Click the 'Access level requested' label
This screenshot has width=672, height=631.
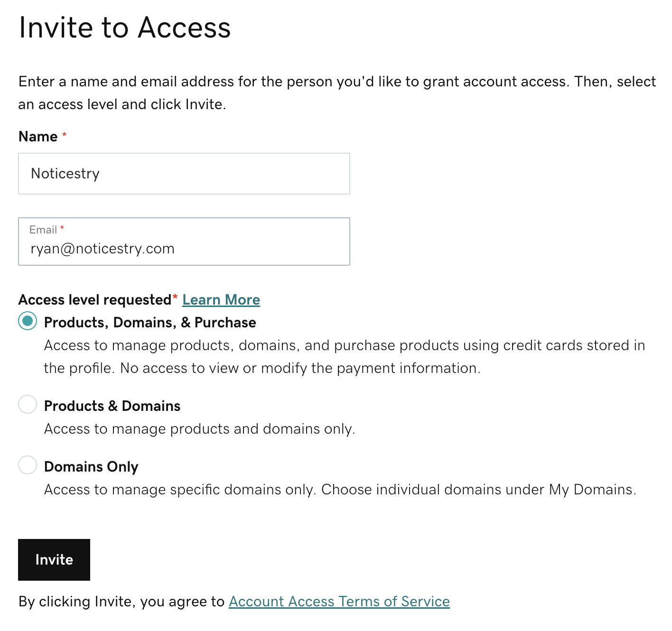[95, 300]
